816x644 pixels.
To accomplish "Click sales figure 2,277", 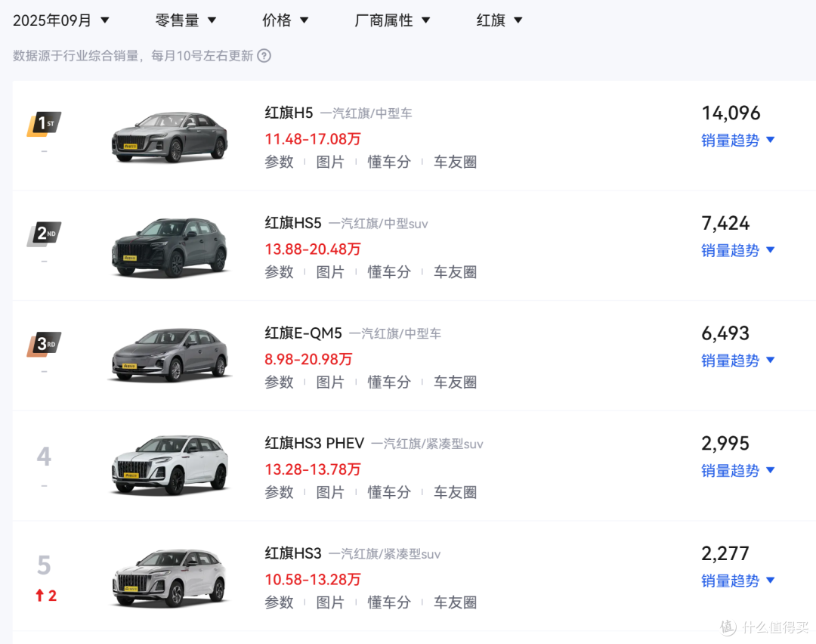I will tap(725, 553).
